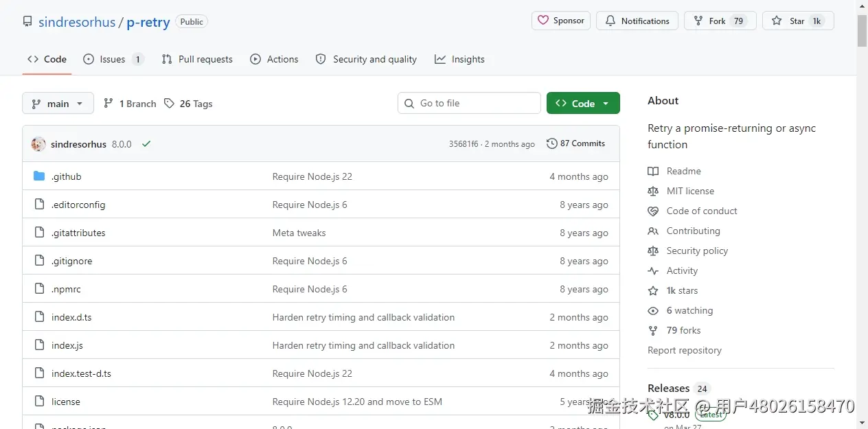The image size is (868, 429).
Task: Switch to the Code tab
Action: (x=47, y=59)
